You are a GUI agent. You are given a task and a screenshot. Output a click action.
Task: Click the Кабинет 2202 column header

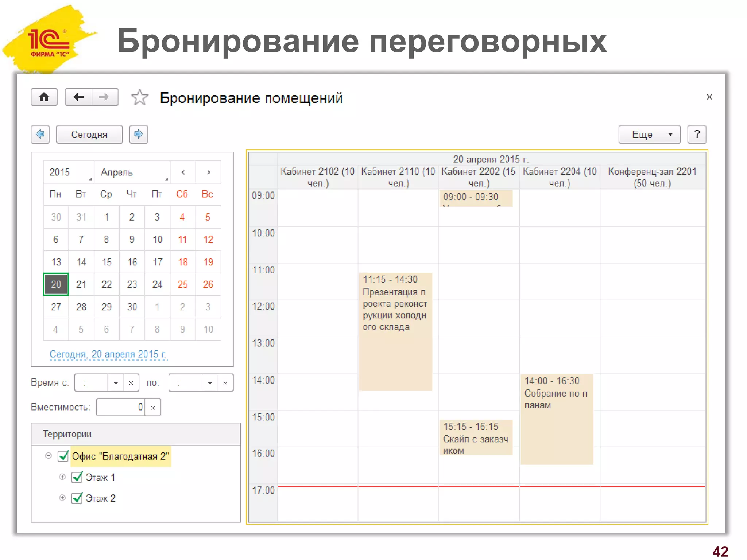point(479,177)
